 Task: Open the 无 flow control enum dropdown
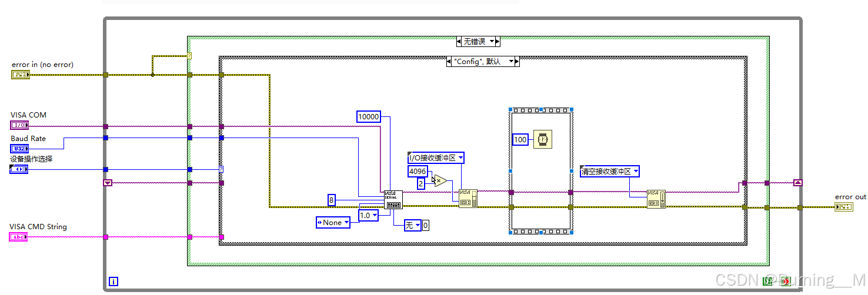(418, 225)
